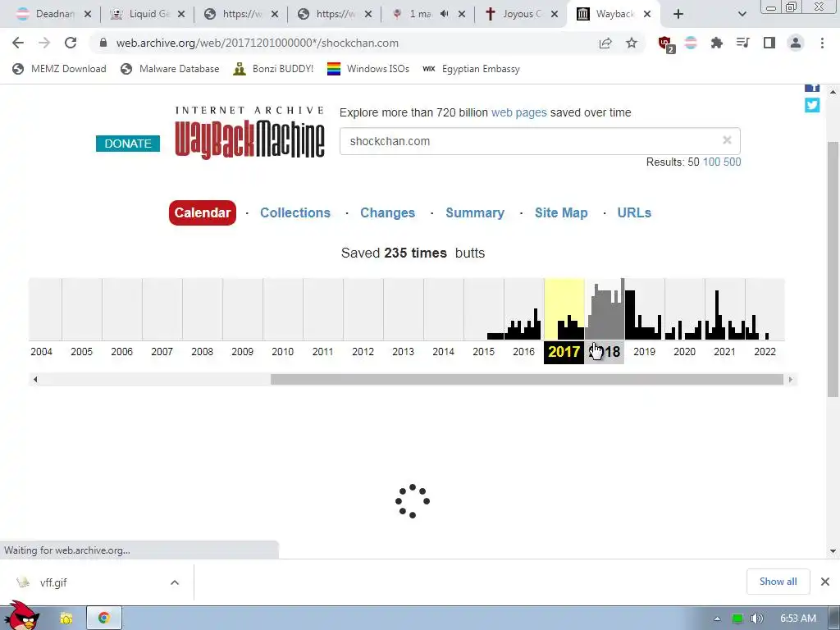Mute the audio-playing '1 ma' tab
840x630 pixels.
[x=444, y=14]
